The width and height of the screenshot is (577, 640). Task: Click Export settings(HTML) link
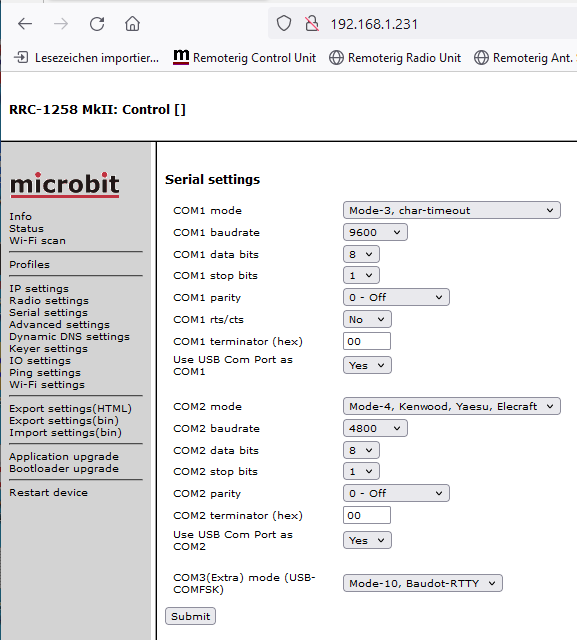[x=71, y=409]
